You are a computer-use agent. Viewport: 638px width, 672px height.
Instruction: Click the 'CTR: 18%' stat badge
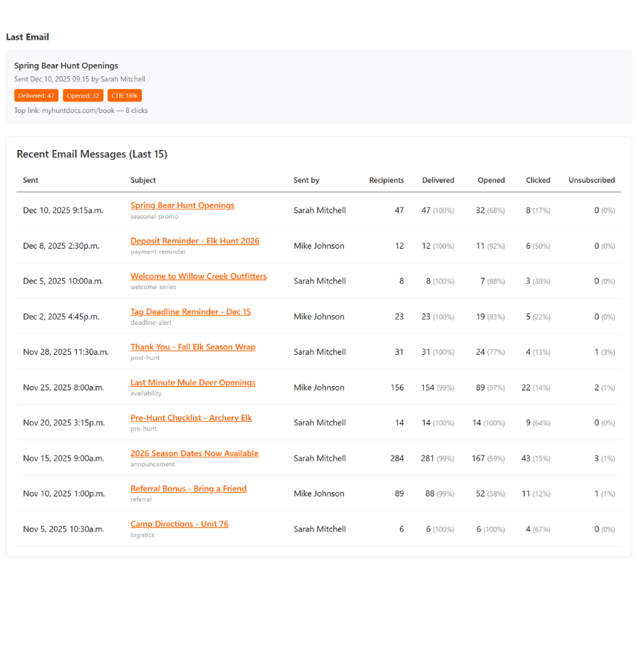[x=124, y=95]
